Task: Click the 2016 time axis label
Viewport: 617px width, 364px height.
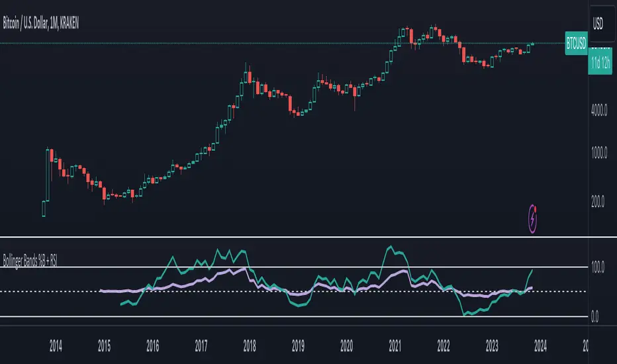Action: coord(153,346)
